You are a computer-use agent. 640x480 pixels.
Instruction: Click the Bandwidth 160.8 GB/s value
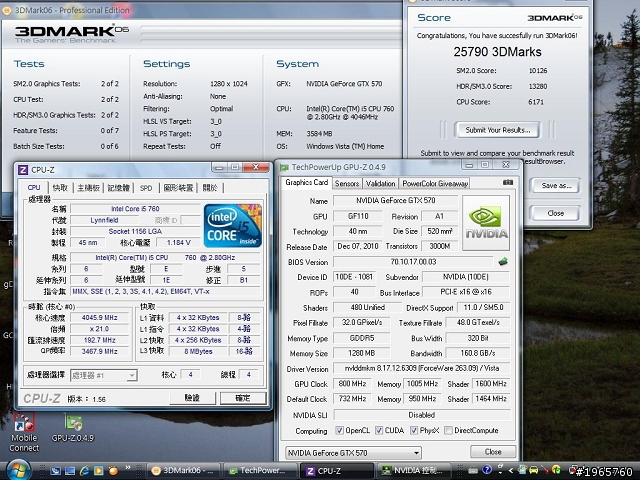478,353
